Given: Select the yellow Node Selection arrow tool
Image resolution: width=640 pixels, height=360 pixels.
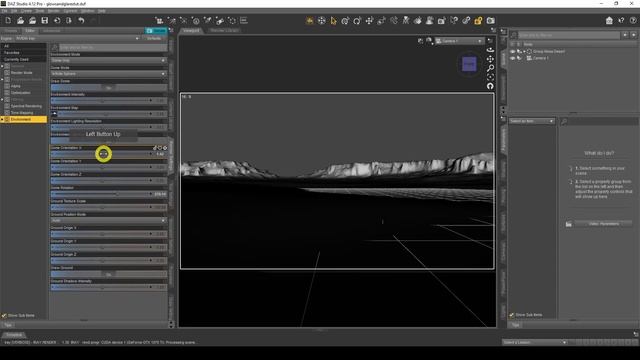Looking at the screenshot, I should point(333,20).
